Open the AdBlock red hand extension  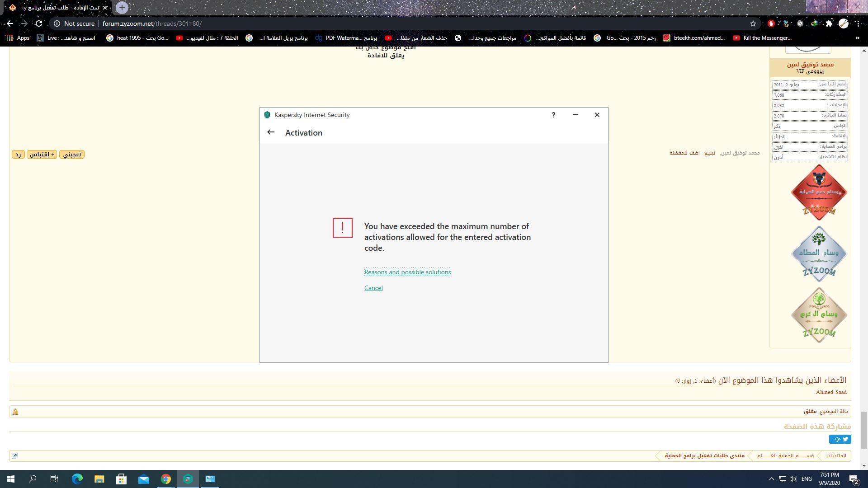[x=771, y=23]
